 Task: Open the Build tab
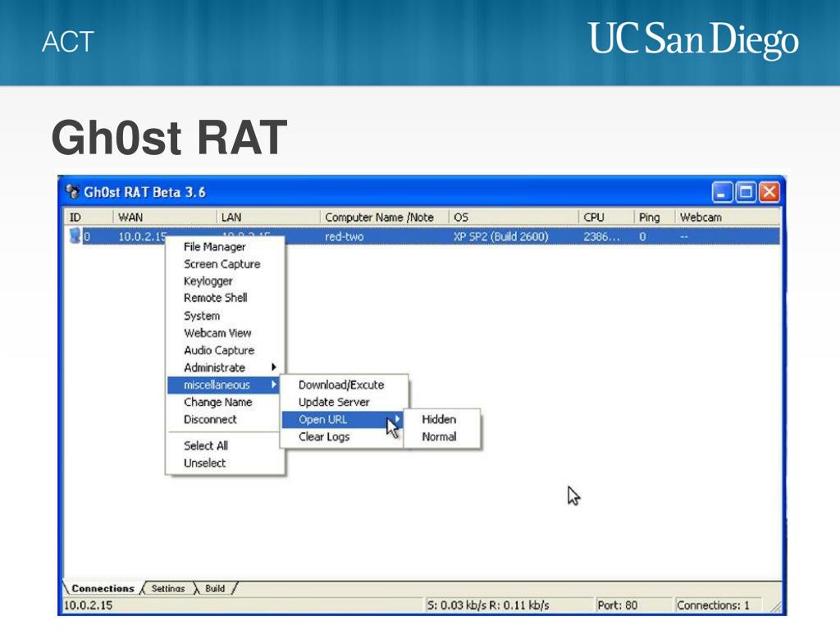tap(215, 588)
